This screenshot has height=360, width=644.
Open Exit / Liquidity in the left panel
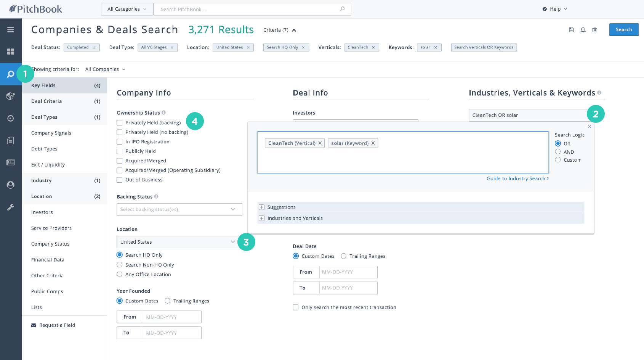click(x=64, y=165)
